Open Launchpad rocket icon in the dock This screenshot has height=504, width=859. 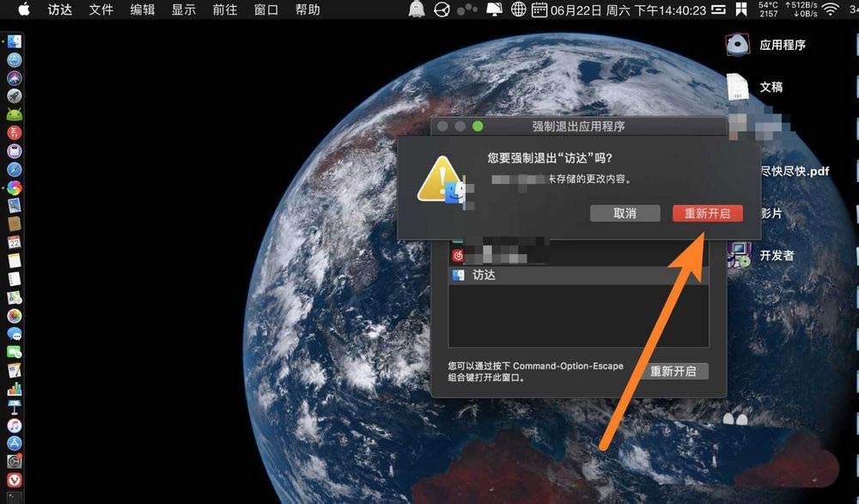point(15,96)
